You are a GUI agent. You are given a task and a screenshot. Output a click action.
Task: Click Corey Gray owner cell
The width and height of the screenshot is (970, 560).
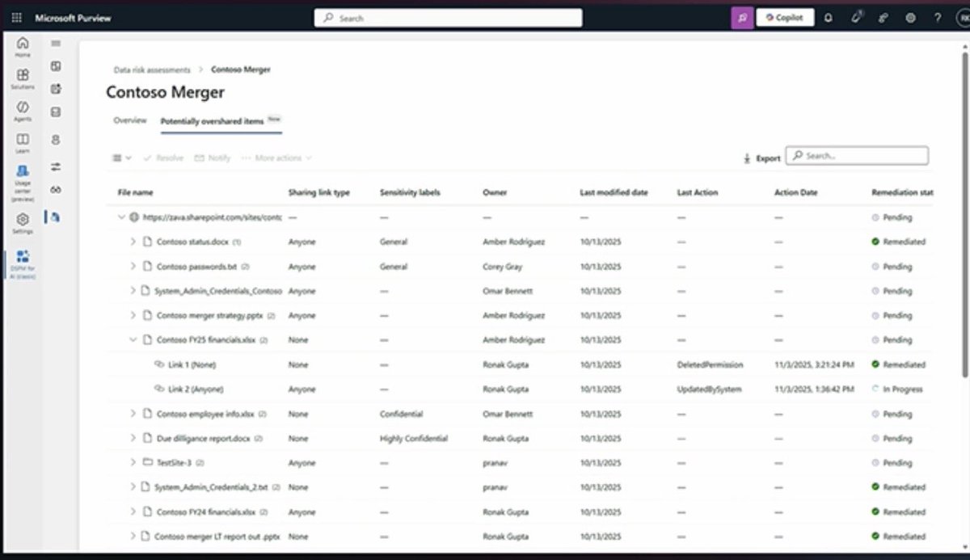[504, 266]
